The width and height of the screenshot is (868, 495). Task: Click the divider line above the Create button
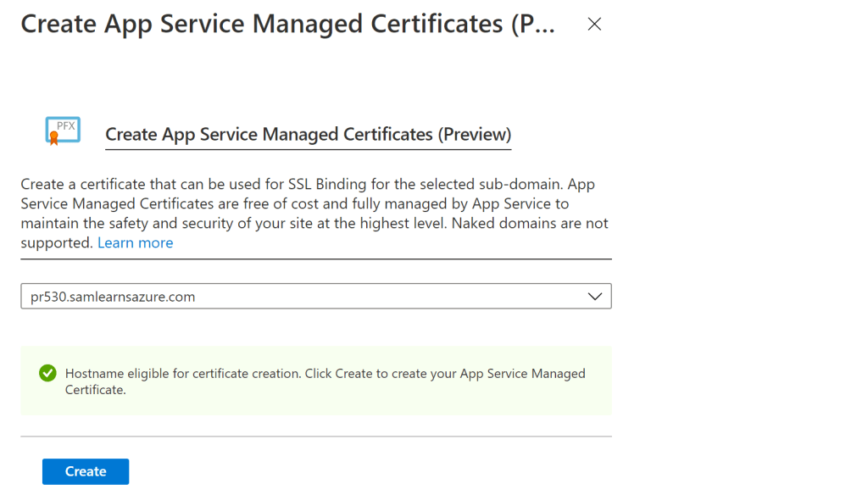tap(315, 437)
